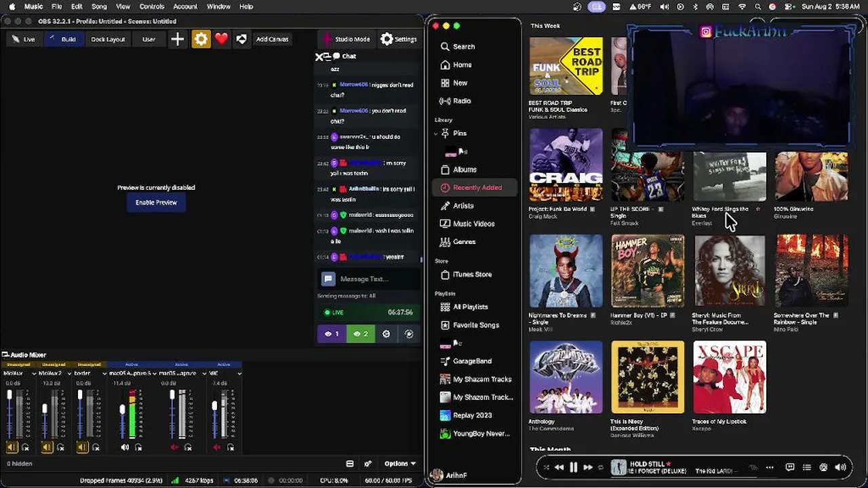
Task: Open the first Mic/Aux source dropdown
Action: [x=34, y=373]
